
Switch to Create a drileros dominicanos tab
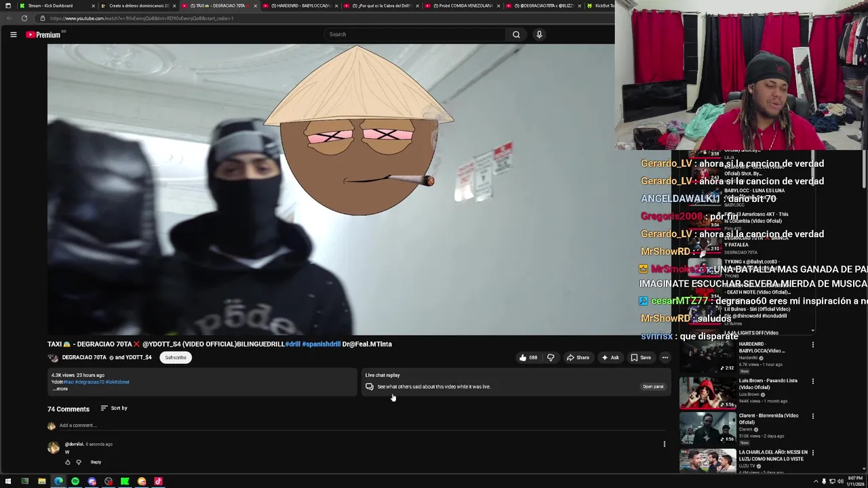click(x=138, y=5)
